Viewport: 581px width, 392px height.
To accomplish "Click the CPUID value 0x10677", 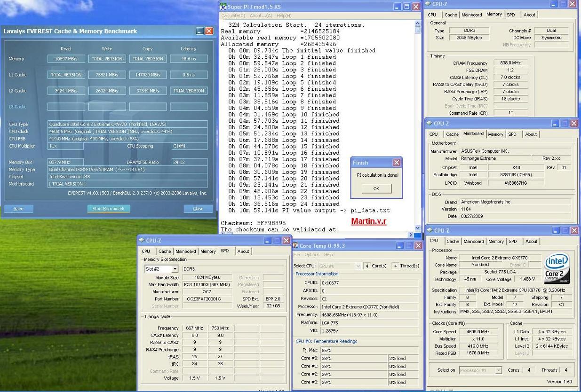I will point(369,283).
